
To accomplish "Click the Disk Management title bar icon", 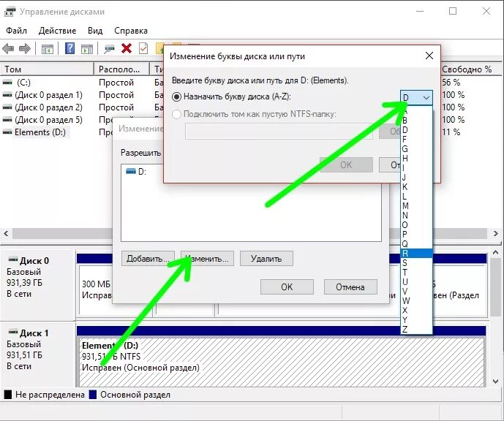I will [10, 12].
